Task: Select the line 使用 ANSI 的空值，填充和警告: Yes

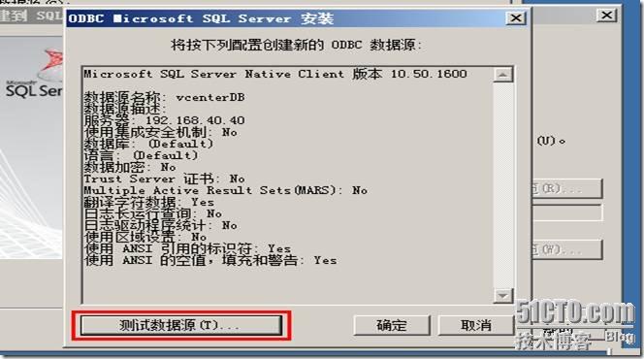Action: coord(210,260)
